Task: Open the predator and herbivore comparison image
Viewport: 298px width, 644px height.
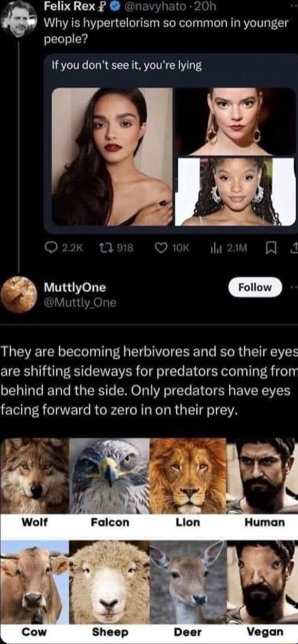Action: click(148, 539)
